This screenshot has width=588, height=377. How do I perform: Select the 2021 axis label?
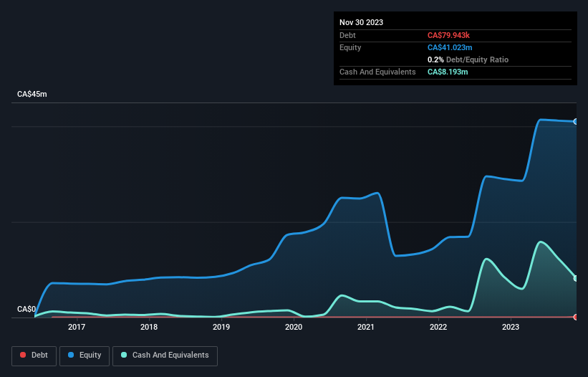[x=366, y=327]
